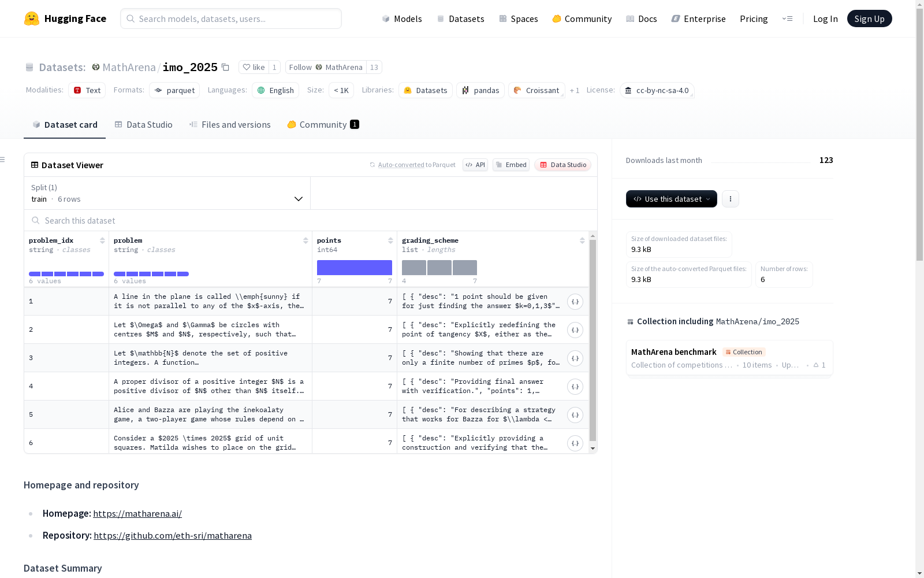
Task: Sort by grading_scheme column
Action: pos(582,240)
